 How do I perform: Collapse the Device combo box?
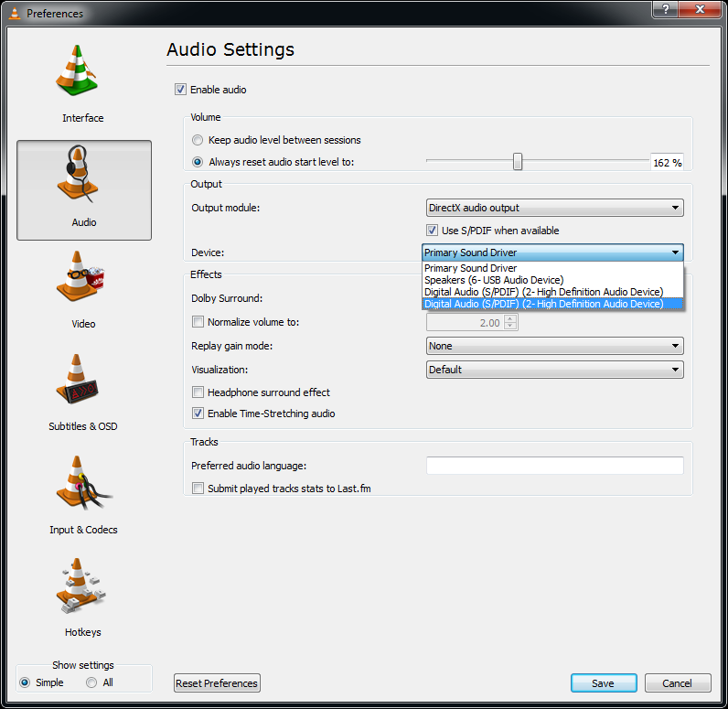click(552, 252)
